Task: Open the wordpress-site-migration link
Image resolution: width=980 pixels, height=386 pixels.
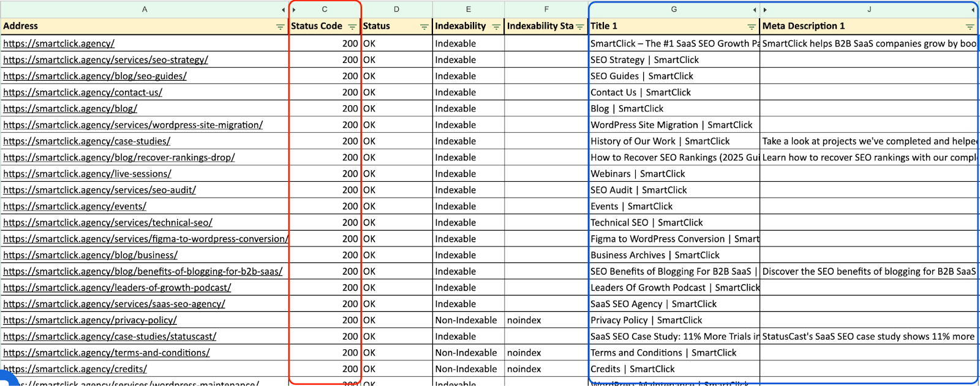Action: coord(133,125)
